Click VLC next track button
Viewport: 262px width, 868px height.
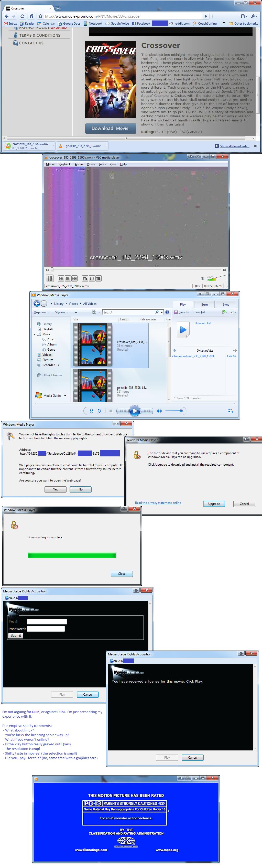(x=74, y=278)
